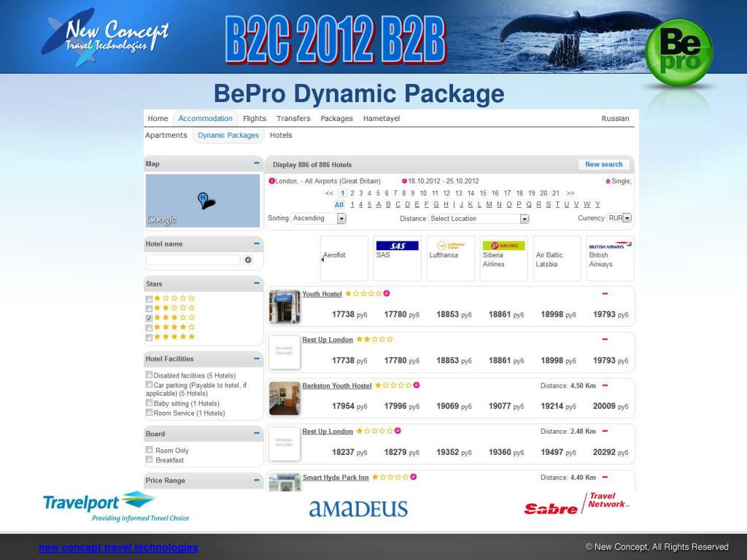This screenshot has height=560, width=747.
Task: Click the New Concept Travel Technologies logo
Action: (x=105, y=36)
